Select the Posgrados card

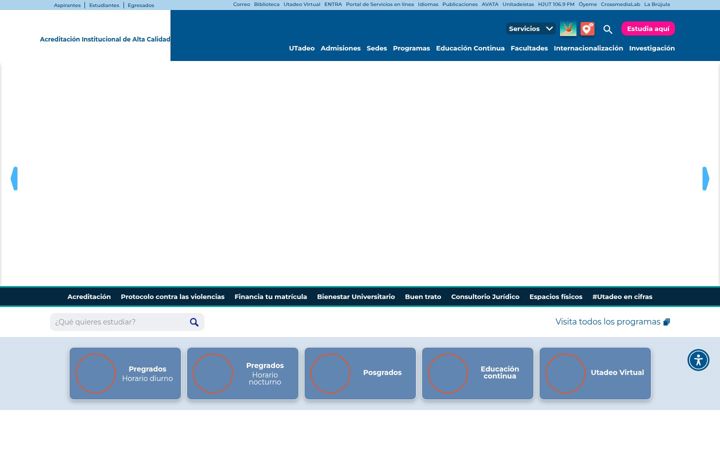tap(360, 373)
